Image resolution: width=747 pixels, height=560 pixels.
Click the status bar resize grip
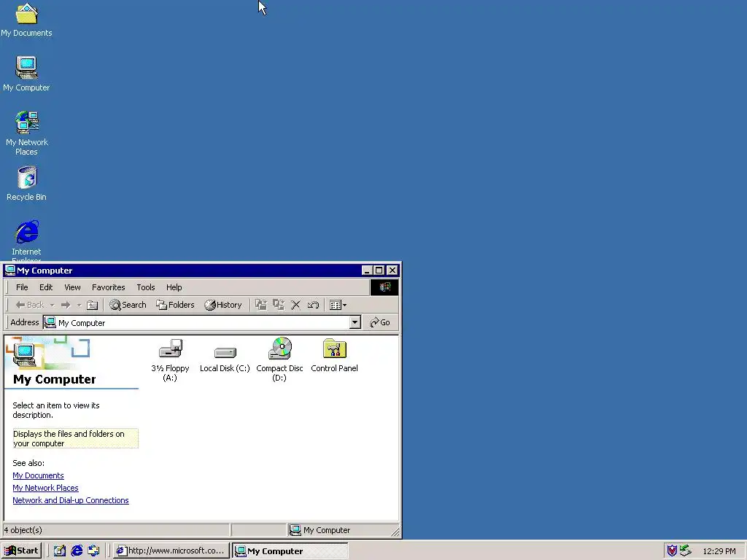click(x=395, y=532)
